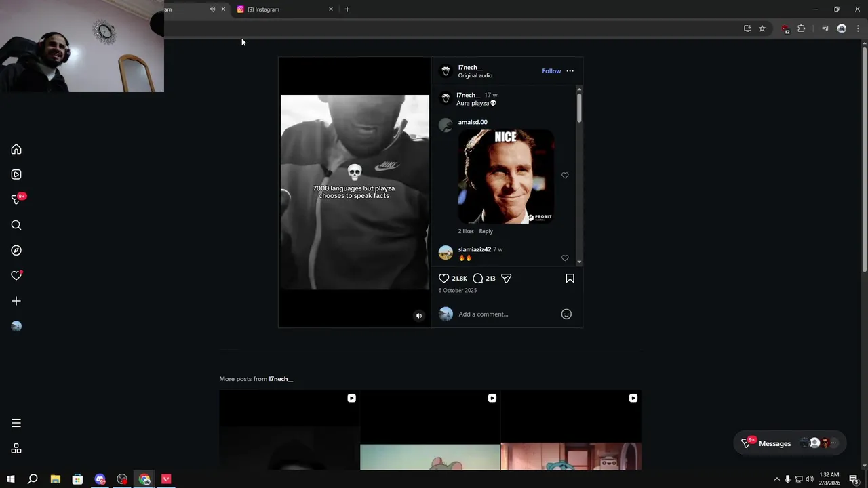Like the post with heart icon
The height and width of the screenshot is (488, 868).
click(x=443, y=279)
